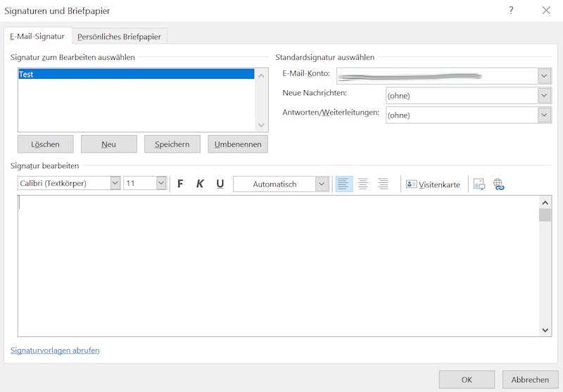Click the signature list scroll down arrow
This screenshot has width=563, height=392.
point(261,125)
